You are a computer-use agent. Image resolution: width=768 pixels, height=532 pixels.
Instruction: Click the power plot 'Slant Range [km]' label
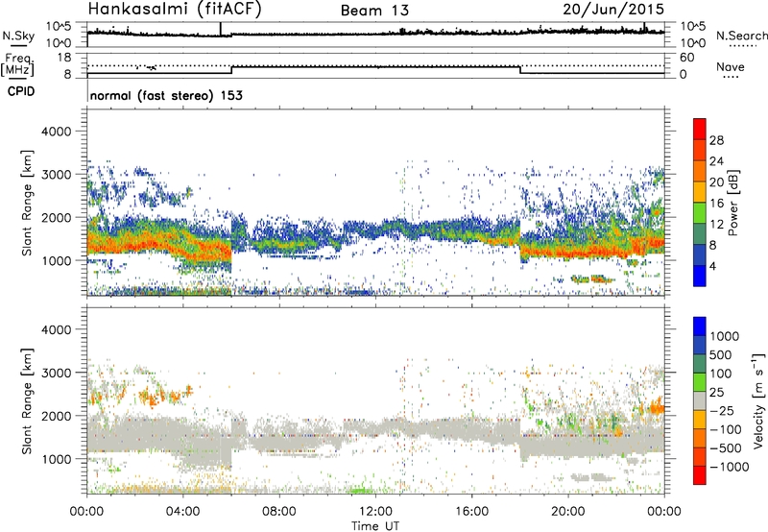click(x=27, y=203)
